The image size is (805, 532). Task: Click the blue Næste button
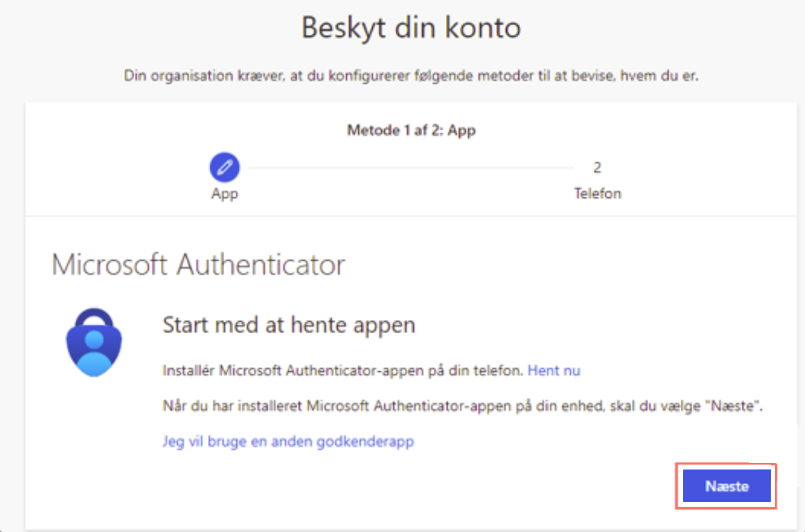(726, 486)
